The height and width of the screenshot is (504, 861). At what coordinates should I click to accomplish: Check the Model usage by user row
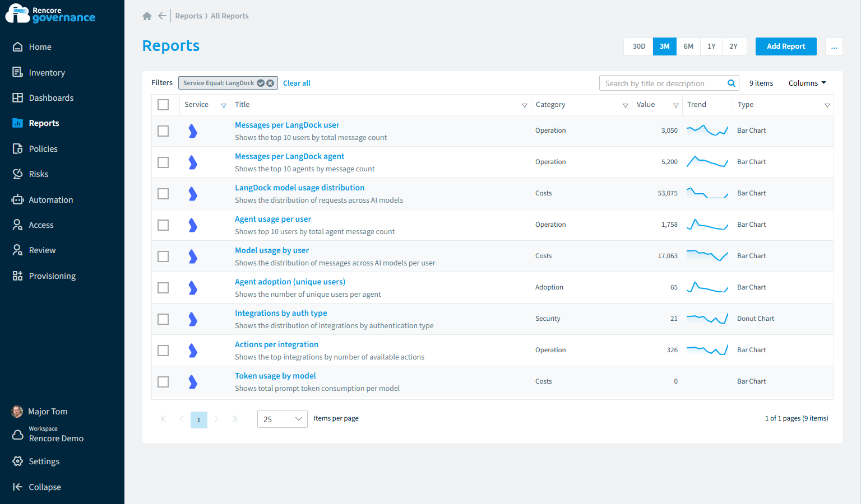pos(163,256)
